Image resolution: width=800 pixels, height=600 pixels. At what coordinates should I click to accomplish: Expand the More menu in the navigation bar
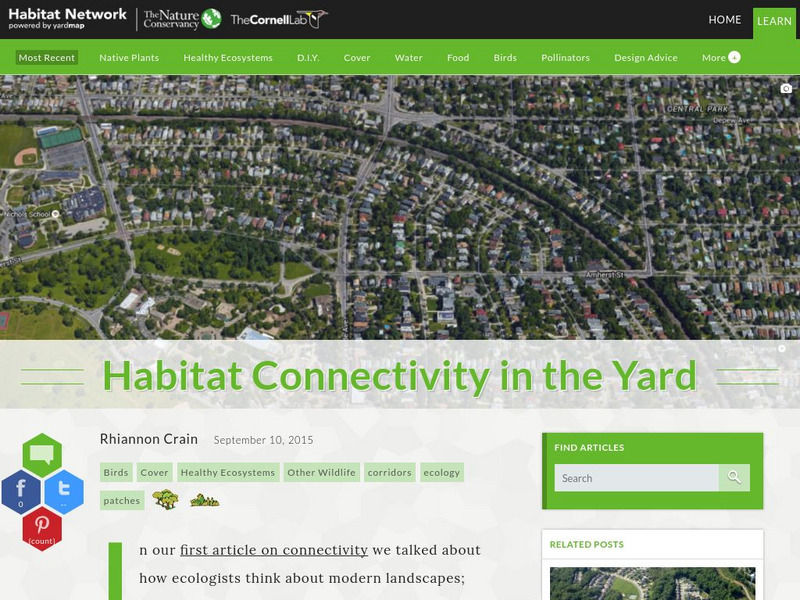tap(721, 58)
